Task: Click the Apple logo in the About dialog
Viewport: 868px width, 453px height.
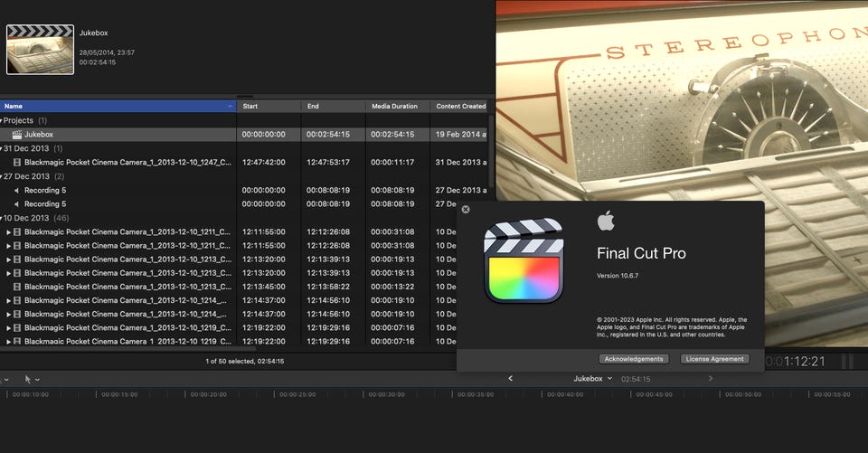Action: tap(606, 222)
